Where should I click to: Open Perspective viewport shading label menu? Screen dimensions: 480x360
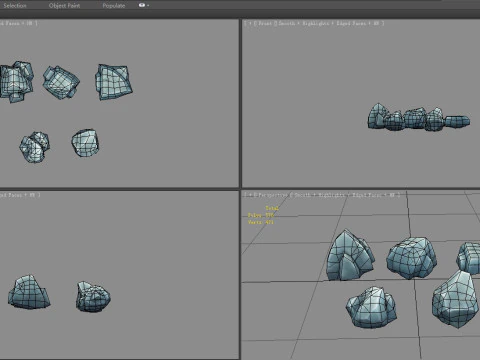click(x=345, y=195)
